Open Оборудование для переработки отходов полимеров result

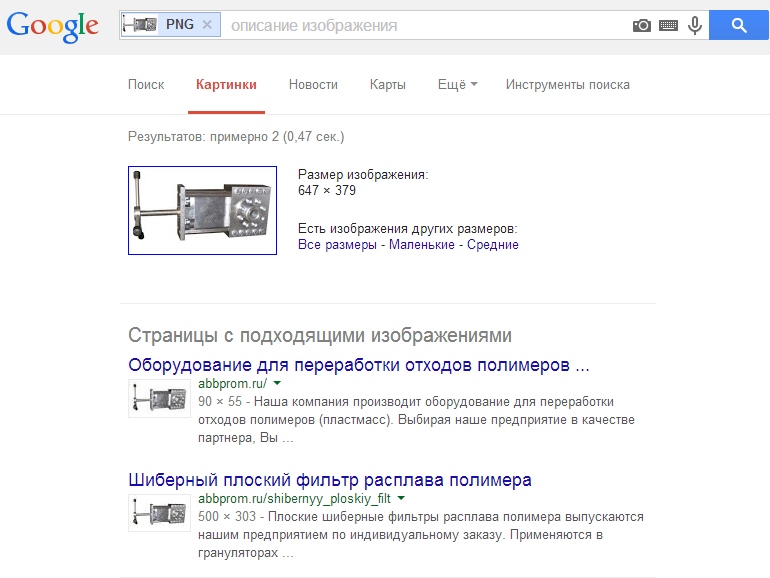[x=359, y=363]
